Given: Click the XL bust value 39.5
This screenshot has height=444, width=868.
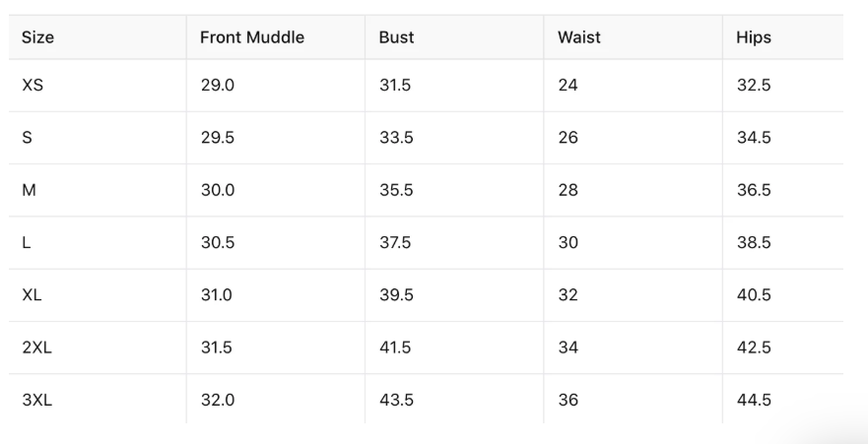Looking at the screenshot, I should [396, 295].
